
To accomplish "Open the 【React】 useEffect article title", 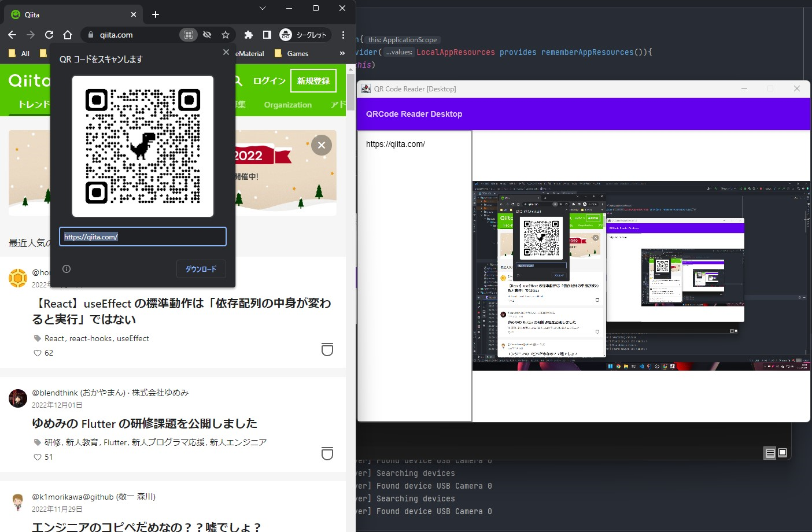I will (182, 311).
